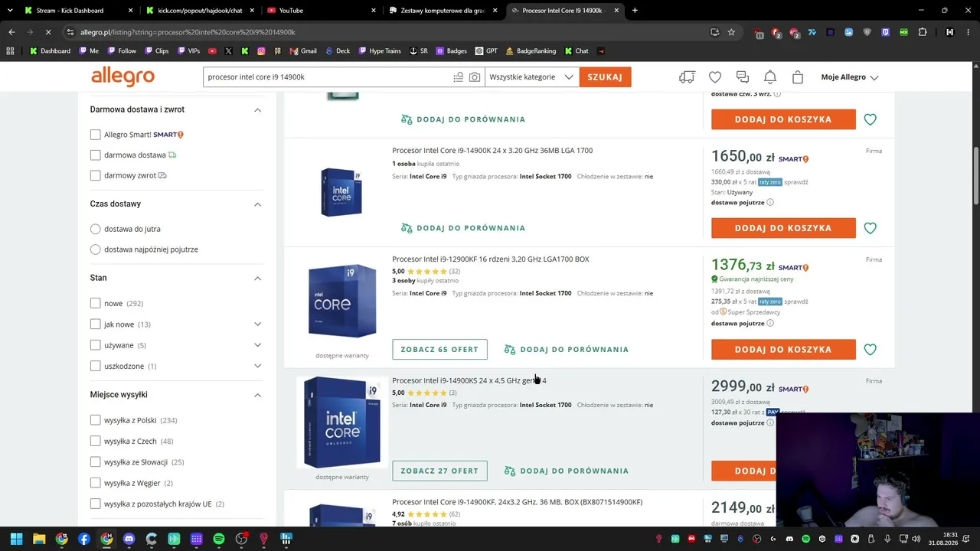Open the i9-12900KF product thumbnail image
This screenshot has width=980, height=551.
(x=342, y=301)
